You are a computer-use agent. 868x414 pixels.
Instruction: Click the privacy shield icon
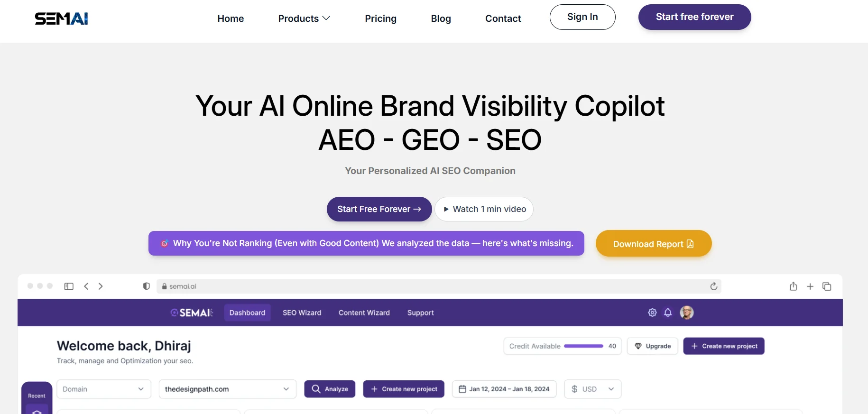tap(147, 286)
